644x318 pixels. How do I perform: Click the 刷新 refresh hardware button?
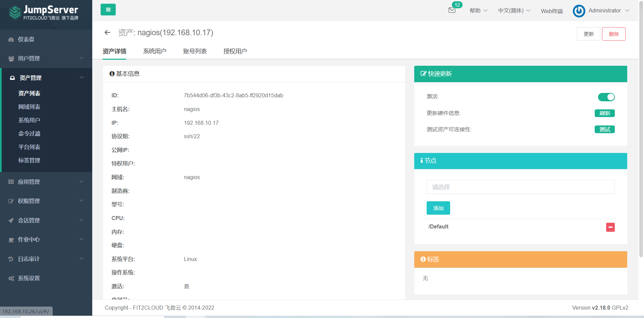click(605, 113)
